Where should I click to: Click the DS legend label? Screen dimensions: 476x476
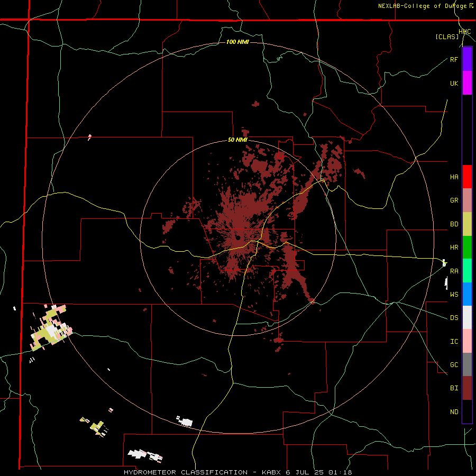click(x=454, y=318)
